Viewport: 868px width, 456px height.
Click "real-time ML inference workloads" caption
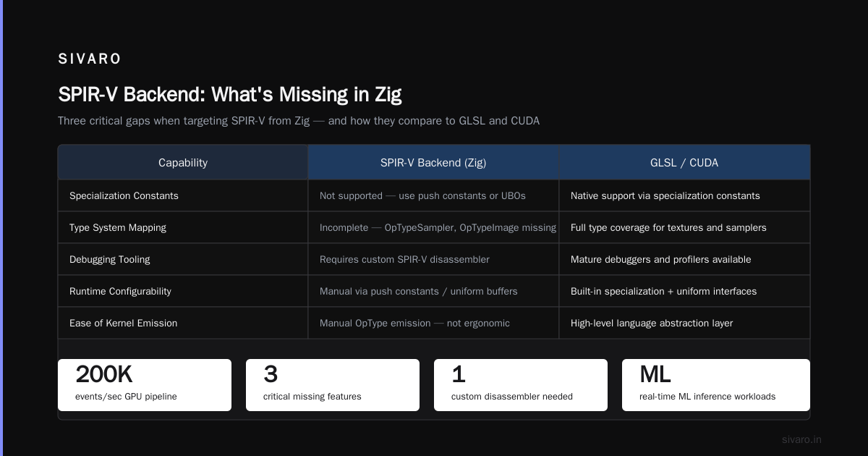pos(707,396)
